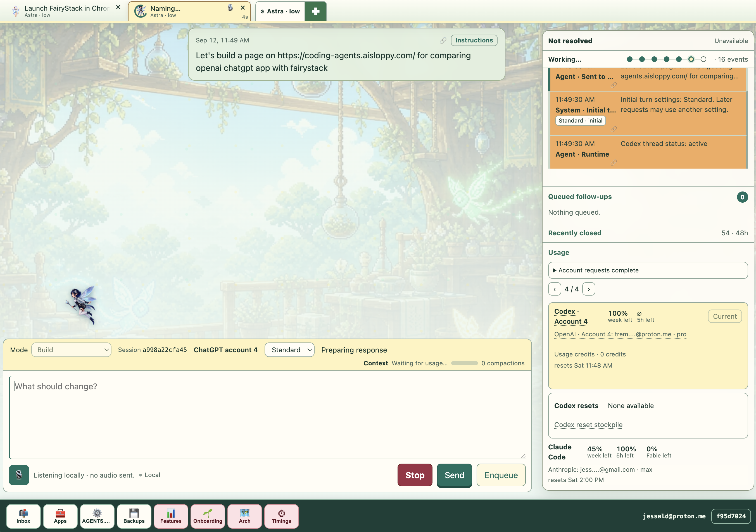Focus the What should change text box
Viewport: 756px width, 532px height.
point(267,418)
